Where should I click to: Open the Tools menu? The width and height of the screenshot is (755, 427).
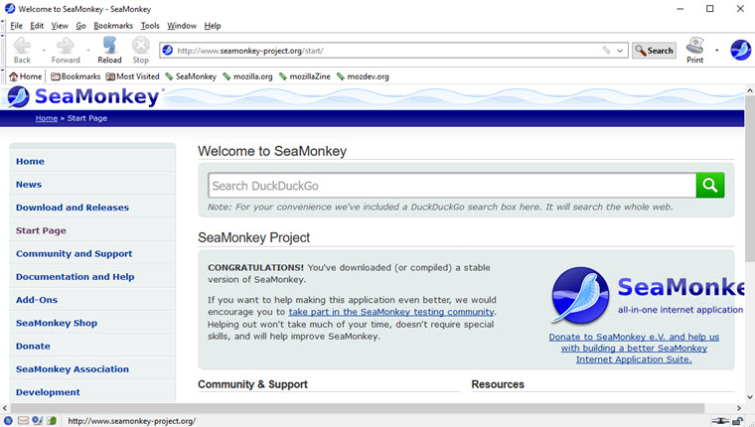pos(150,26)
